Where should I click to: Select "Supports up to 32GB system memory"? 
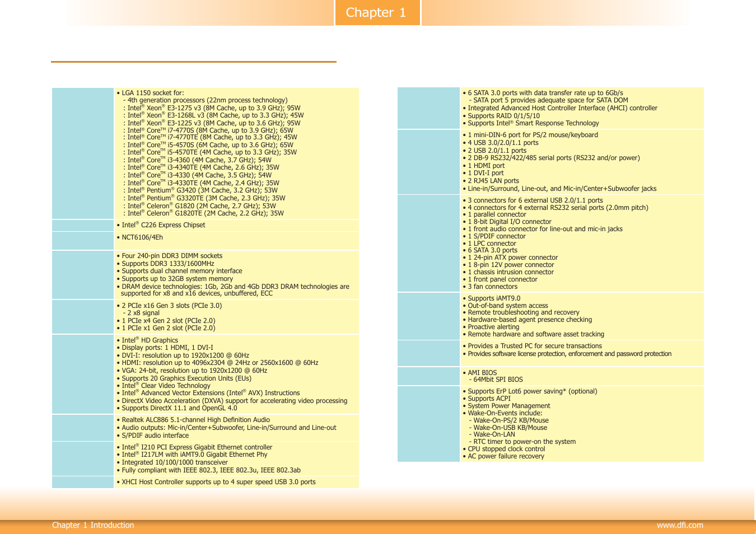[175, 279]
